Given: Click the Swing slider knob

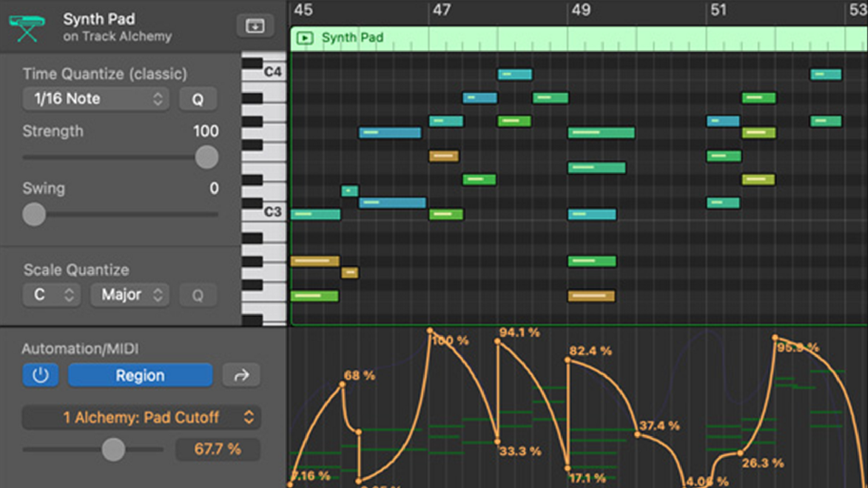Looking at the screenshot, I should click(x=34, y=214).
